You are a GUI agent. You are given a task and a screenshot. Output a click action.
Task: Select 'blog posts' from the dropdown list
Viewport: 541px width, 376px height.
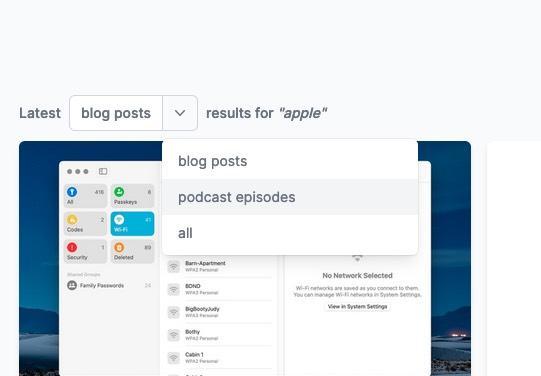290,161
